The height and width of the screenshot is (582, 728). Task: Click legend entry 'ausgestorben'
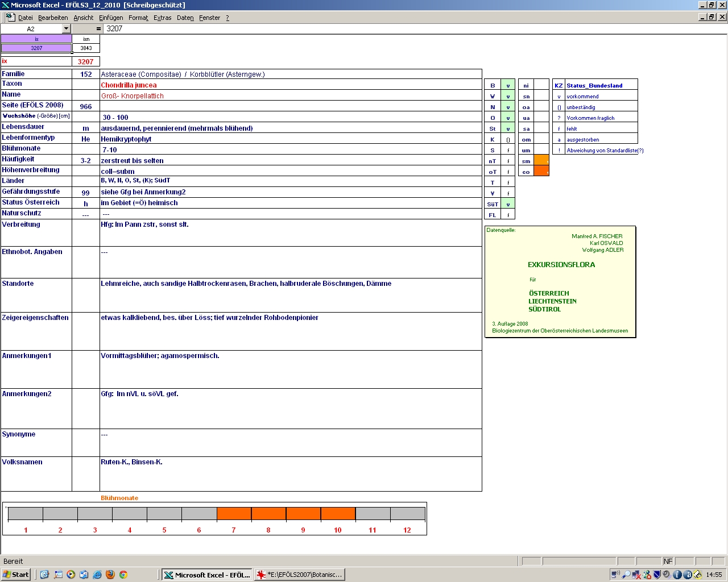582,140
